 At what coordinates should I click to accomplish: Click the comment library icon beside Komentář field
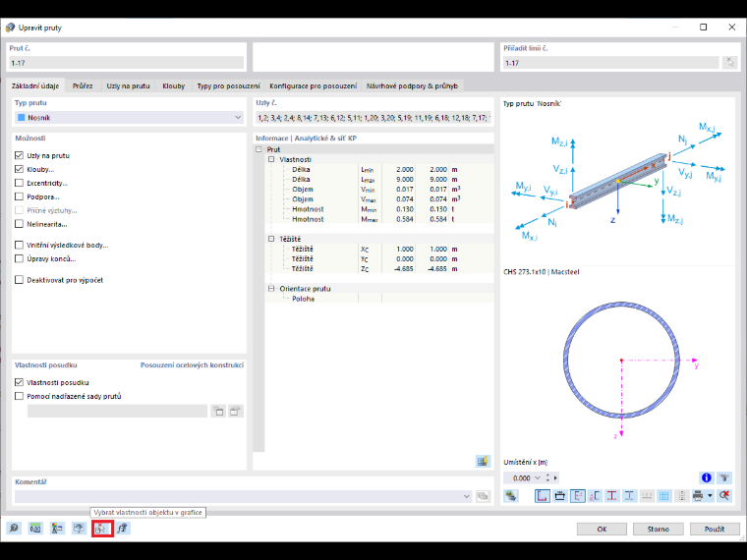coord(483,496)
